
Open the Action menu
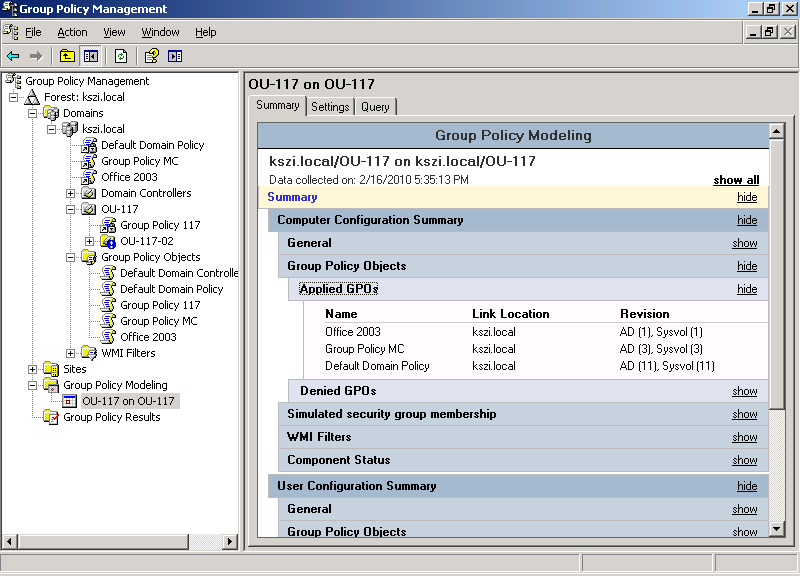coord(72,32)
